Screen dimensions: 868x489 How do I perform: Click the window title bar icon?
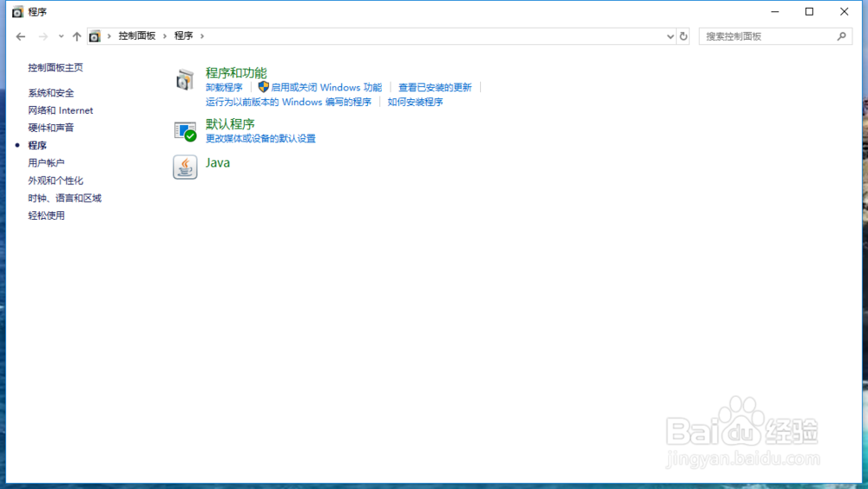pos(17,11)
